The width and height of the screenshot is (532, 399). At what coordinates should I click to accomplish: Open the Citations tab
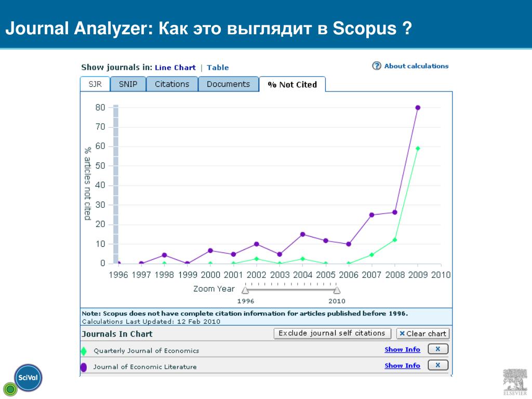click(x=172, y=84)
